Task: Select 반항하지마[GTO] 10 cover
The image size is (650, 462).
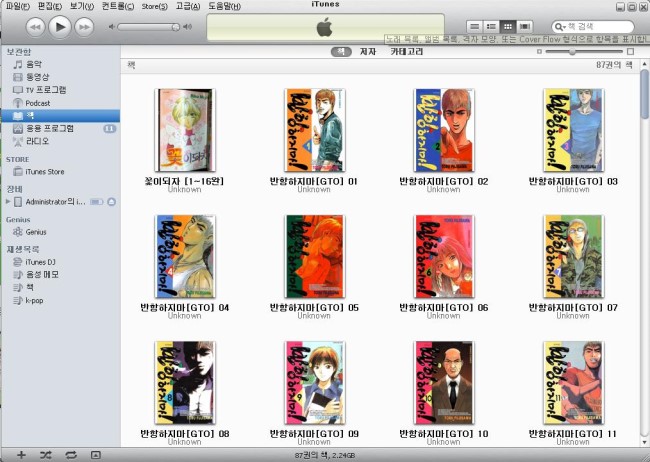Action: click(444, 382)
